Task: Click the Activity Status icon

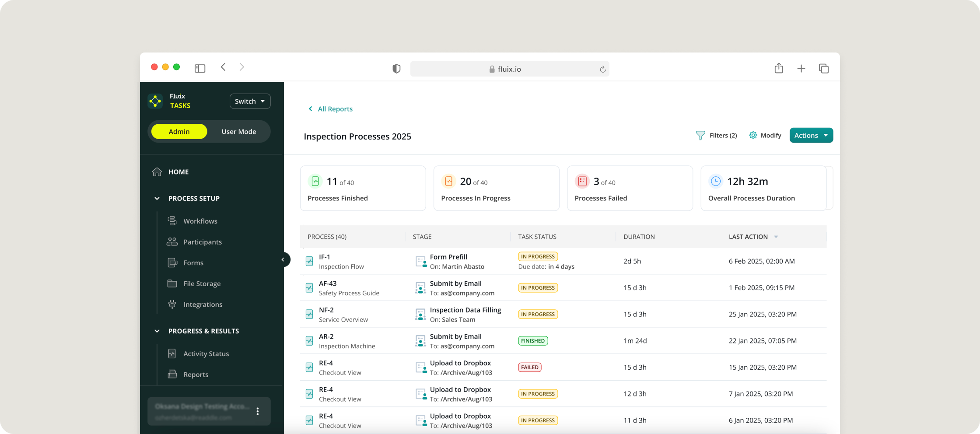Action: coord(172,353)
